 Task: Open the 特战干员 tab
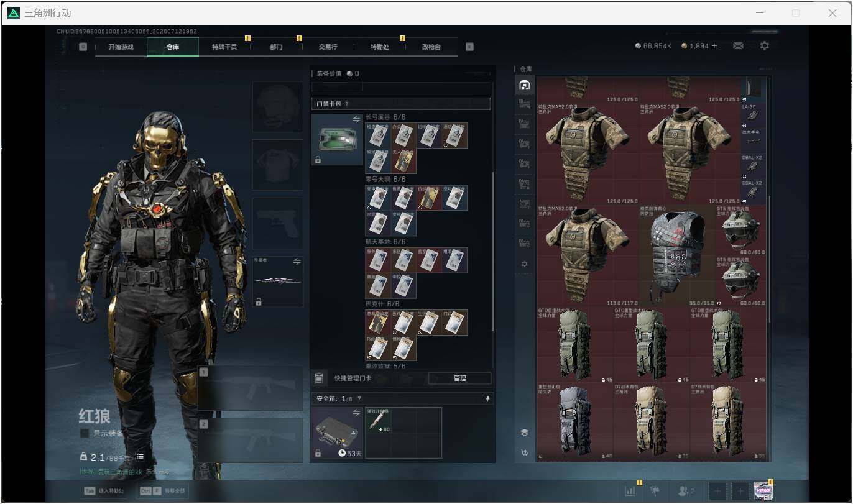point(224,47)
